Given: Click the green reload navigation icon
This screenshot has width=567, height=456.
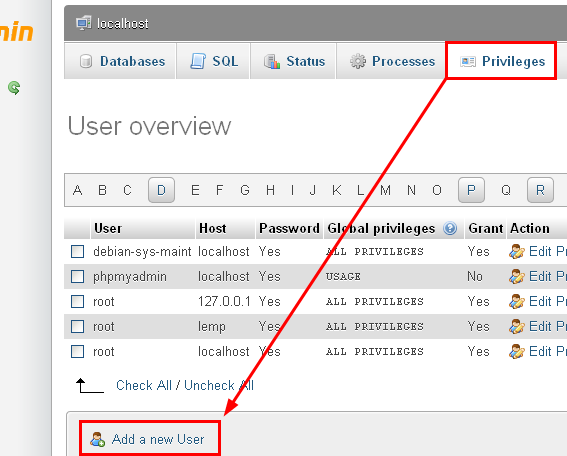Looking at the screenshot, I should point(14,88).
